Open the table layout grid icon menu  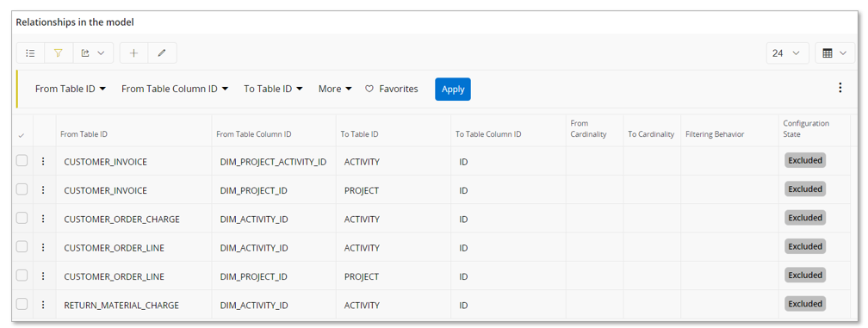[x=834, y=53]
